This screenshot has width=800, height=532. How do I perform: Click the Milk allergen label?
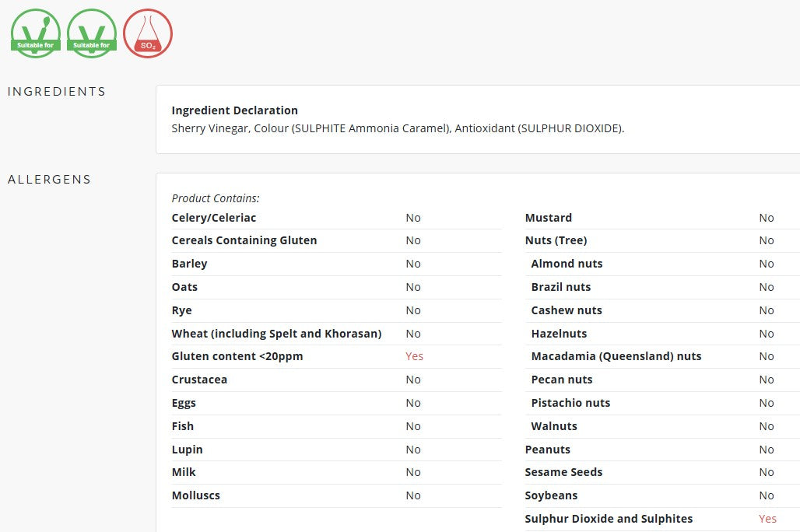point(184,472)
